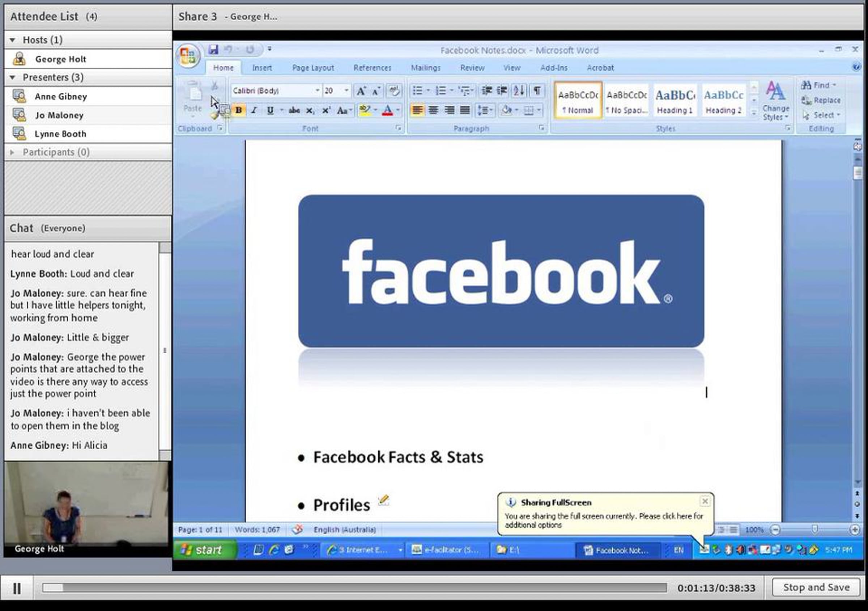Click the Italic formatting icon
The width and height of the screenshot is (868, 611).
254,110
